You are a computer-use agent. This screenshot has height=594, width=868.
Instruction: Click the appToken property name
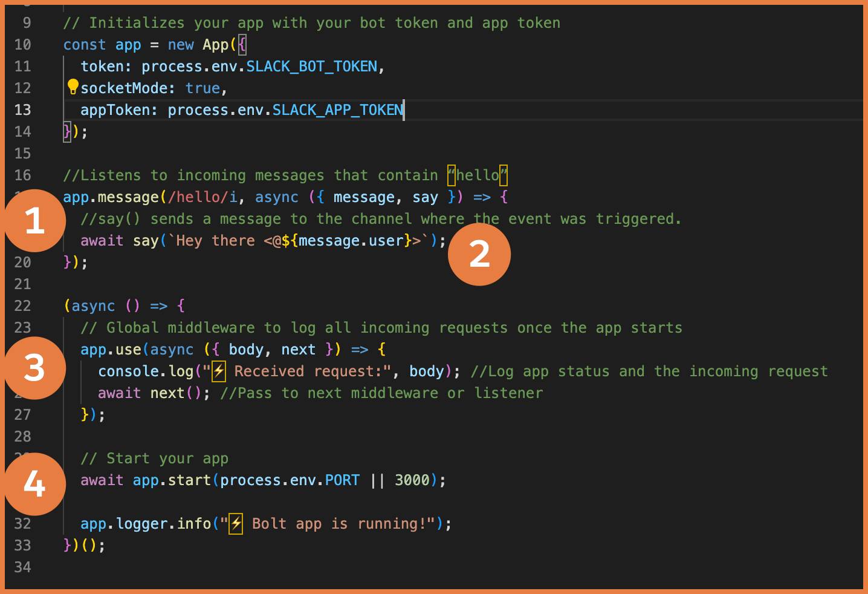115,110
